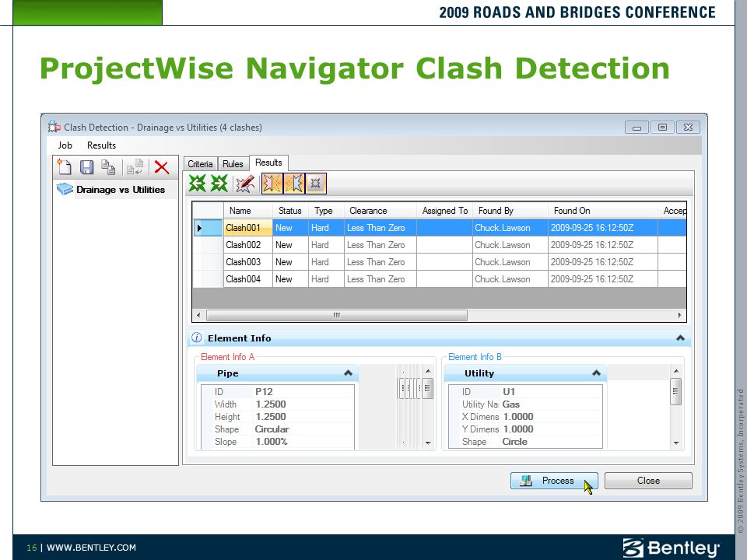Click Pipe Shape value Circular
Screen dimensions: 747x560
click(272, 429)
